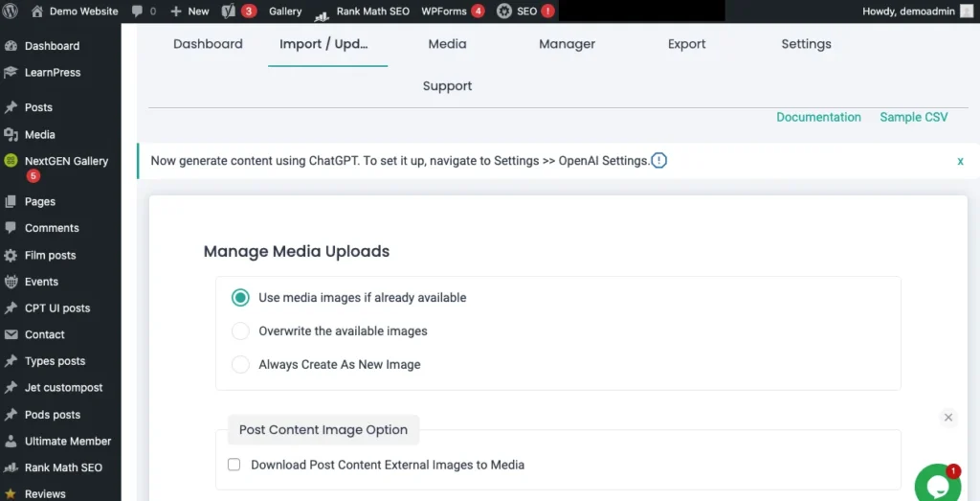Dismiss the ChatGPT notice with x
The height and width of the screenshot is (501, 980).
pos(960,161)
